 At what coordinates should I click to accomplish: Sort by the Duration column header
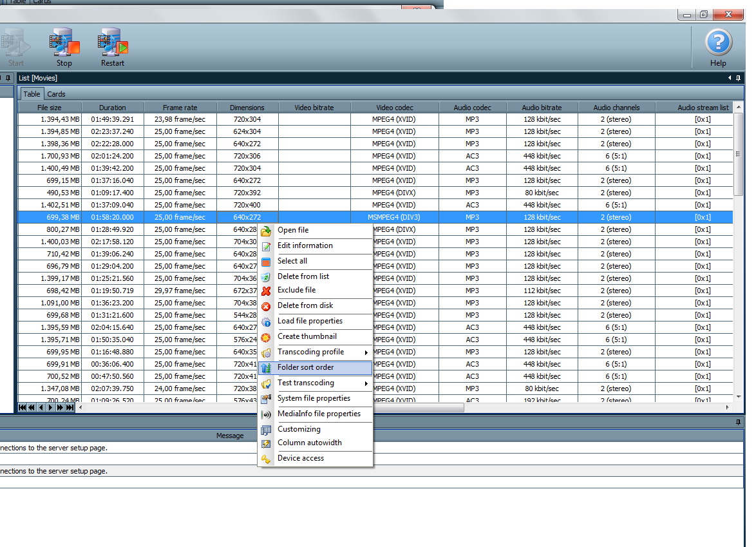(x=113, y=108)
